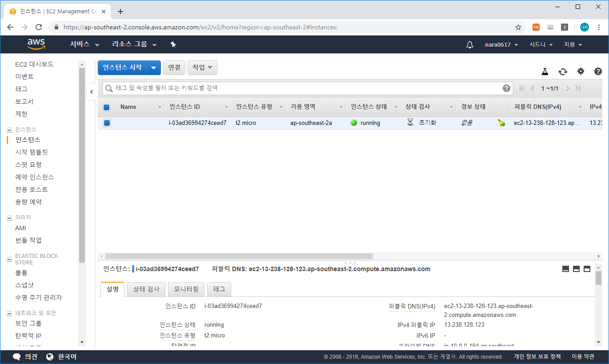Collapse the ELASTIC BLOCK STORE section
This screenshot has height=364, width=609.
[x=9, y=259]
